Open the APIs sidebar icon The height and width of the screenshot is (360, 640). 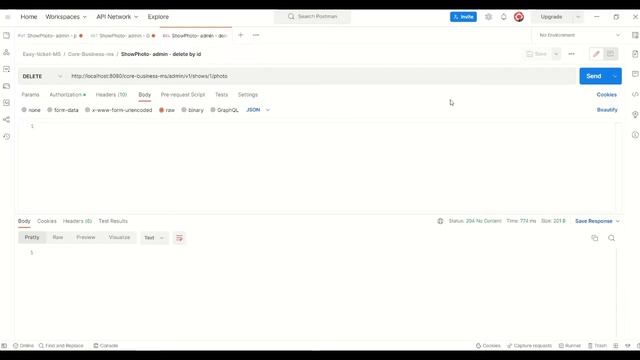(6, 52)
